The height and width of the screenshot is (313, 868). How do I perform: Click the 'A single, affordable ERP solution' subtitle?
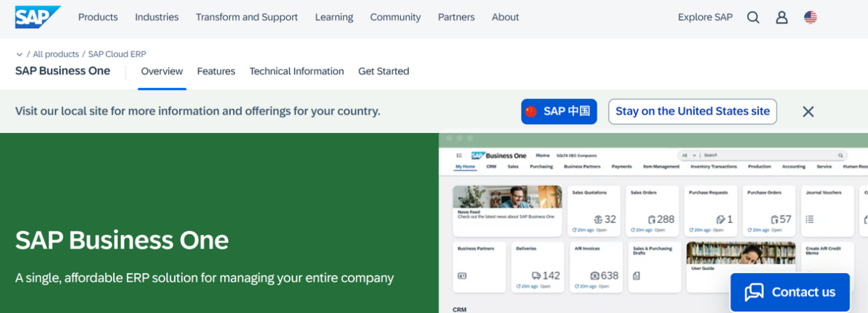[204, 278]
